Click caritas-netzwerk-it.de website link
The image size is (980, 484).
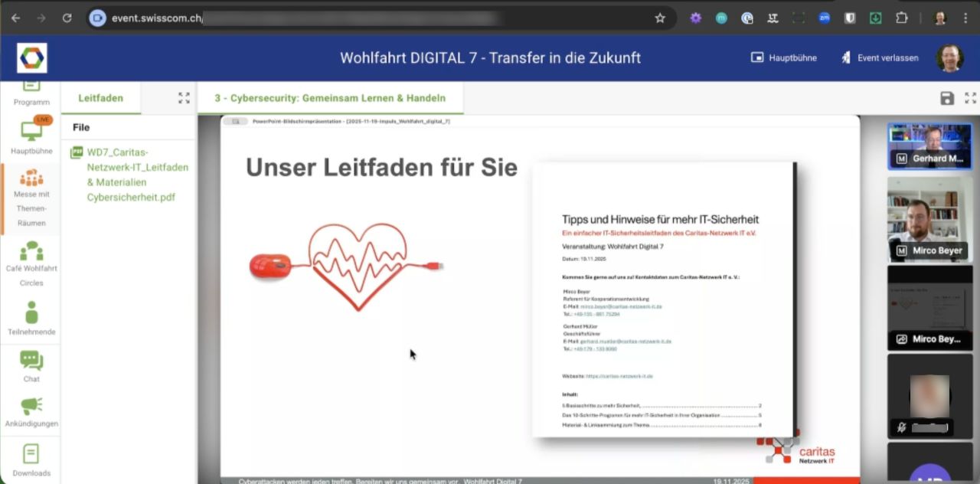click(x=619, y=376)
